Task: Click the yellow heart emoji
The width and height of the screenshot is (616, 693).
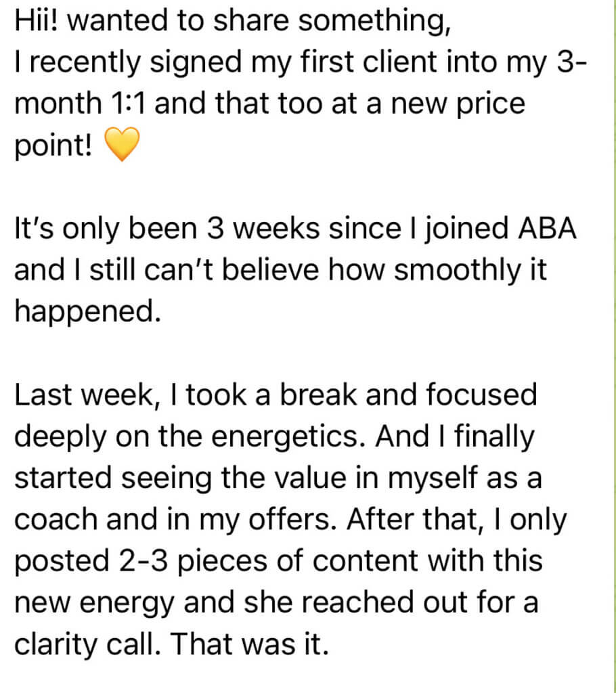Action: tap(122, 147)
